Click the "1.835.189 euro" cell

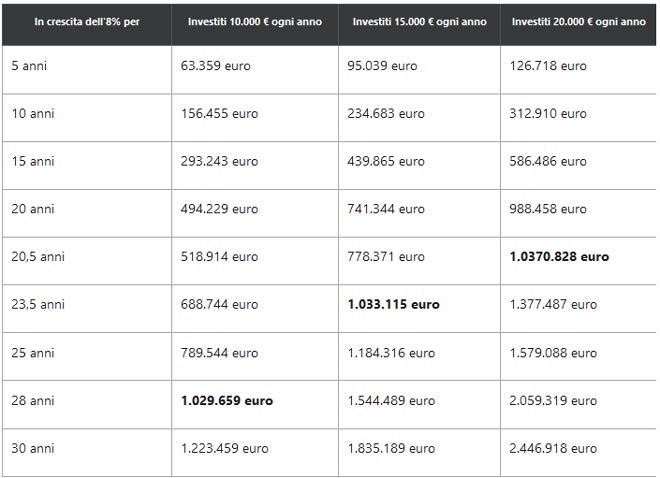click(391, 449)
